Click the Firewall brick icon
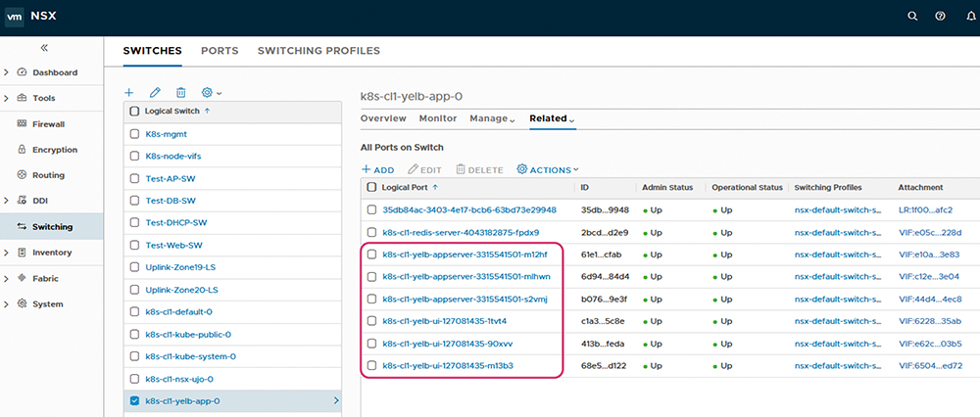The image size is (980, 417). point(22,123)
